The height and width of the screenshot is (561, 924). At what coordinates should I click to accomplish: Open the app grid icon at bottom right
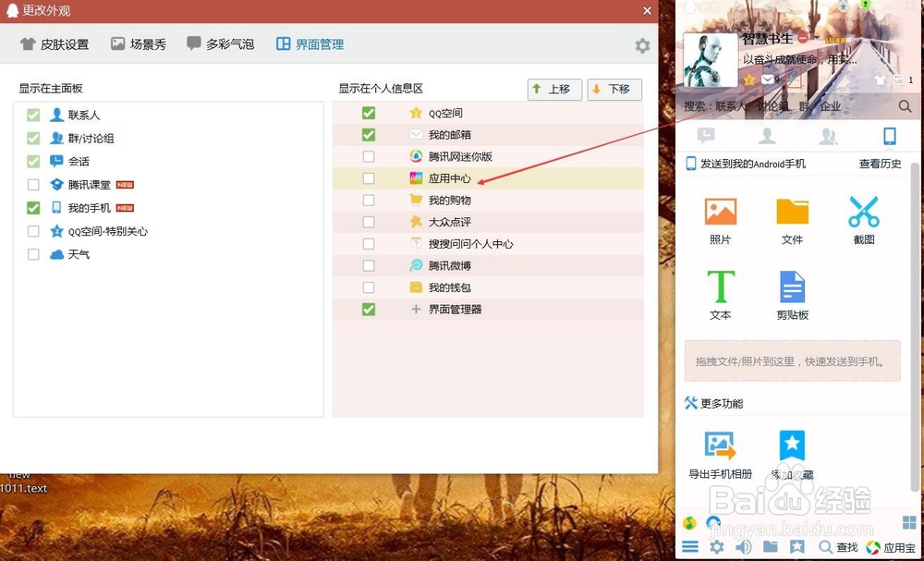click(x=909, y=522)
